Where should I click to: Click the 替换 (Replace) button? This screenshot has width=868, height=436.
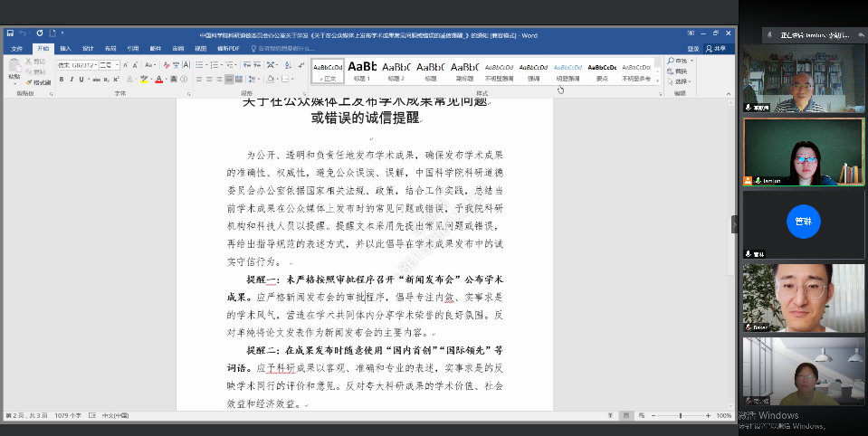point(681,71)
